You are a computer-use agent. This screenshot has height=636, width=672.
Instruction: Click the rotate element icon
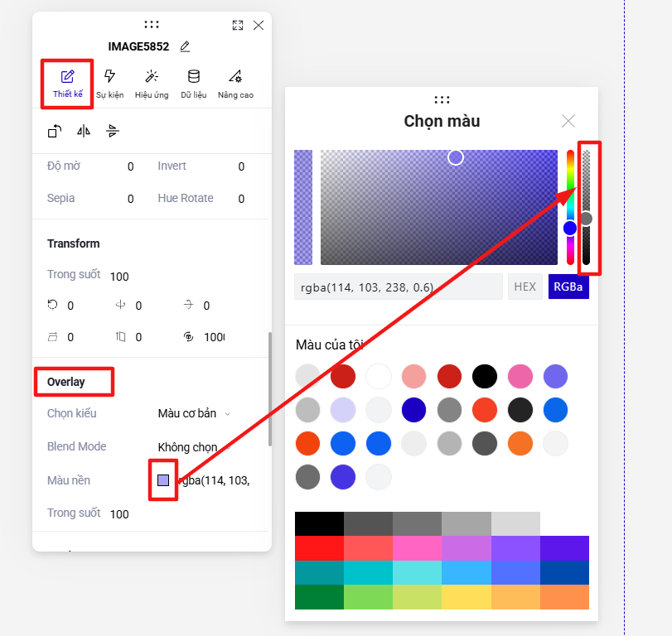55,131
